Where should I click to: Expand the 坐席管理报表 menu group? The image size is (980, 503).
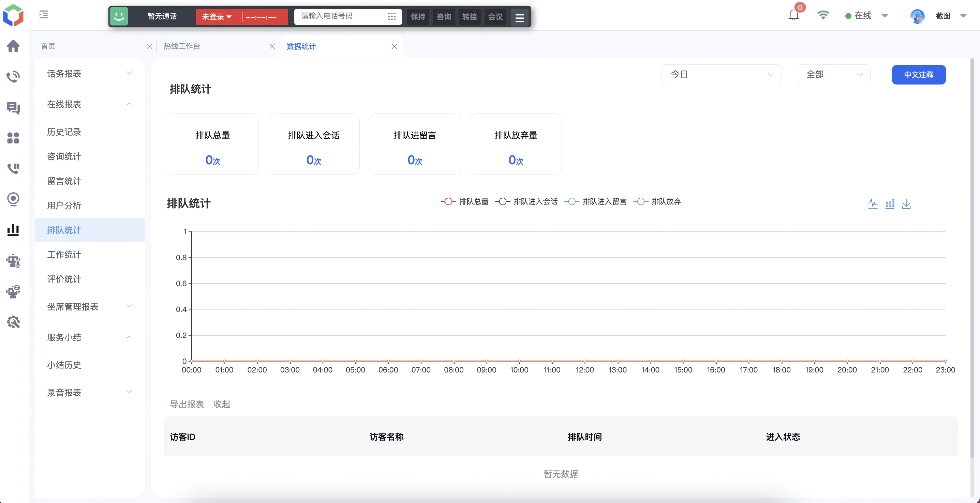click(90, 306)
